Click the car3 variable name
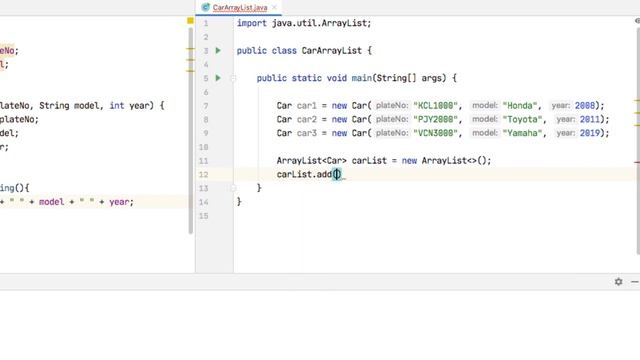The image size is (640, 360). click(x=307, y=133)
